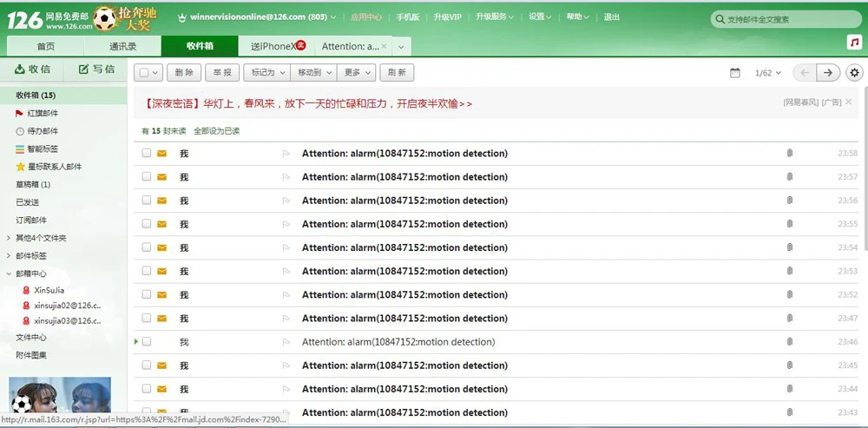
Task: Open attachment clip of 23:56 email
Action: (x=790, y=201)
